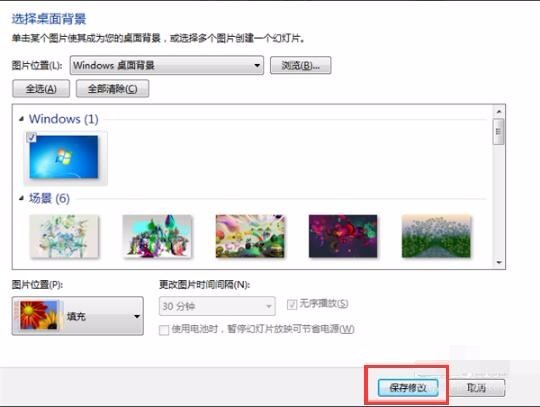Click the 全选(A) select all button
Viewport: 540px width, 407px height.
pos(41,88)
